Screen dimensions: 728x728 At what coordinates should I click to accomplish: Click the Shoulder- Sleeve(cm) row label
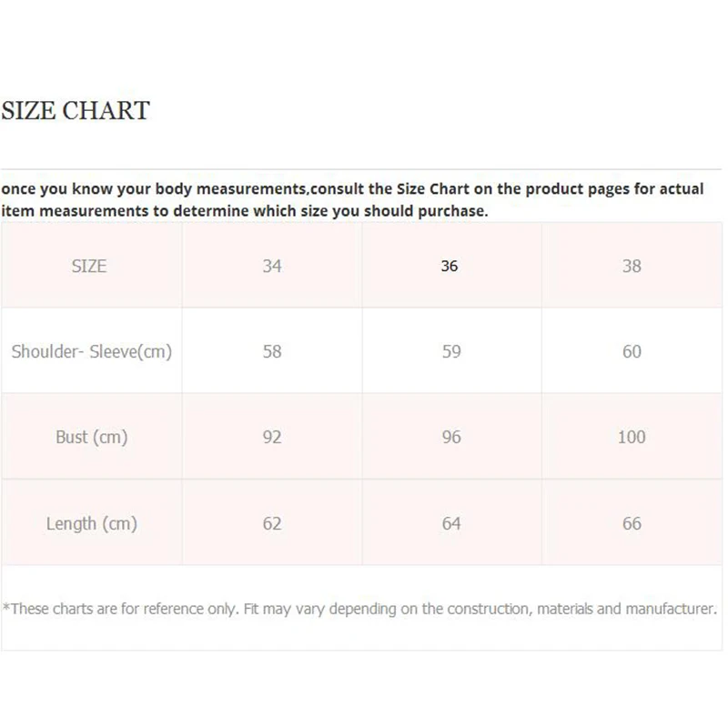(x=91, y=351)
